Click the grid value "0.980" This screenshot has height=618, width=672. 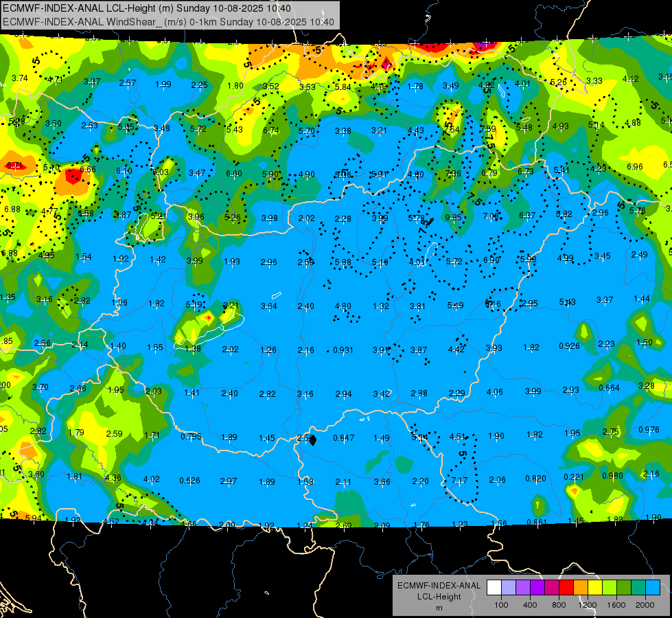(612, 475)
